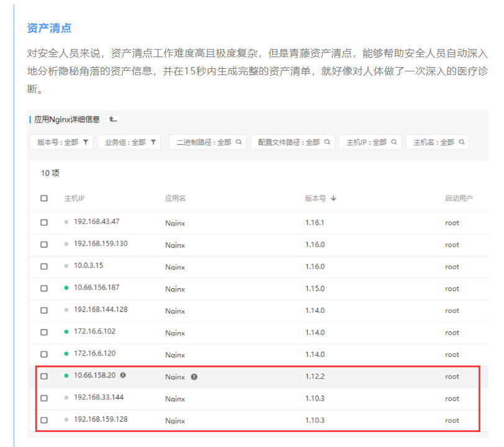Click the gray status dot for 192.168.43.47
Screen dimensions: 504x447
pyautogui.click(x=66, y=222)
